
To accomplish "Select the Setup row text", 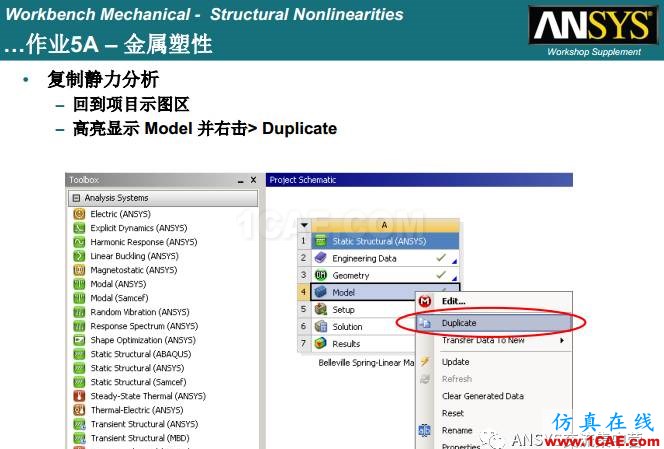I will (343, 310).
